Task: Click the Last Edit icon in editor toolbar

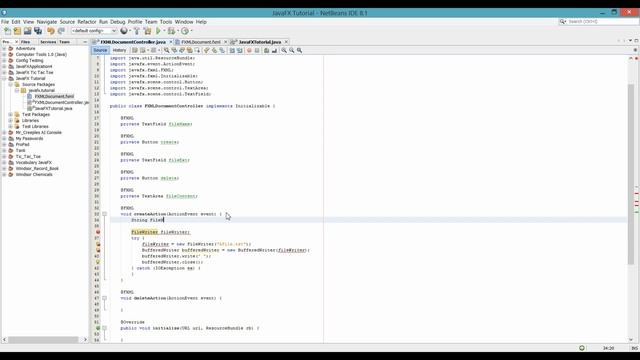Action: point(134,50)
